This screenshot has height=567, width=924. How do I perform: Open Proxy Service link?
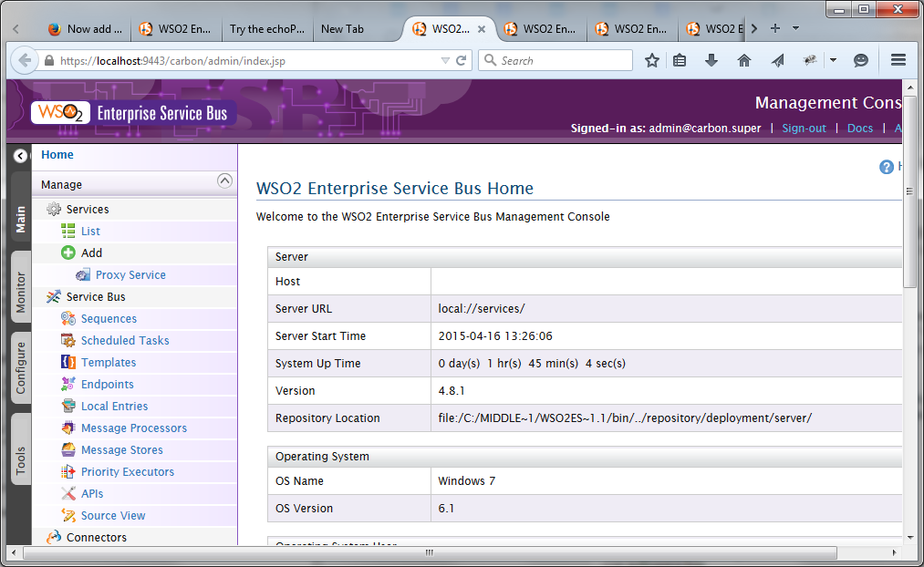point(130,274)
